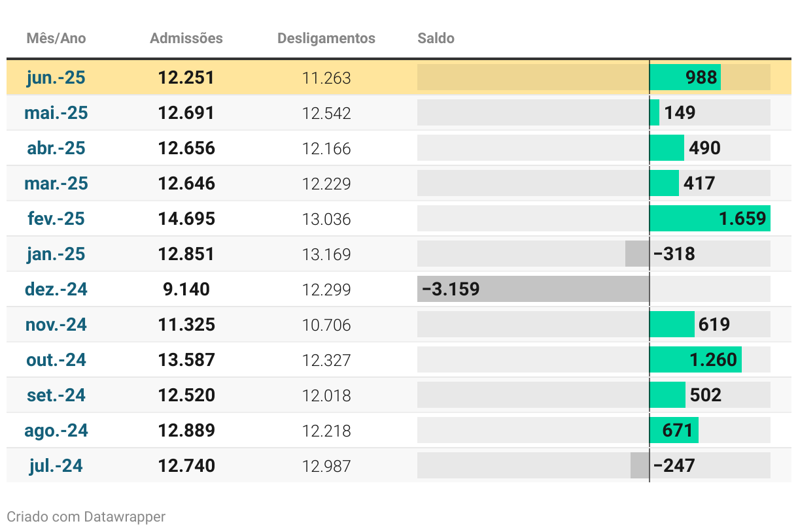
Task: Select the highlighted jun.-25 row label
Action: (56, 78)
